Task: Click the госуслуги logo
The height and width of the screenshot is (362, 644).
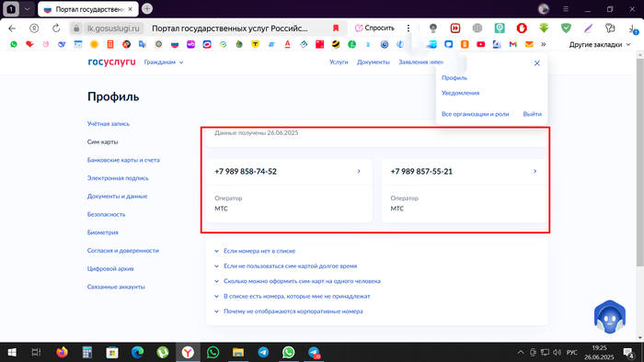Action: point(111,62)
